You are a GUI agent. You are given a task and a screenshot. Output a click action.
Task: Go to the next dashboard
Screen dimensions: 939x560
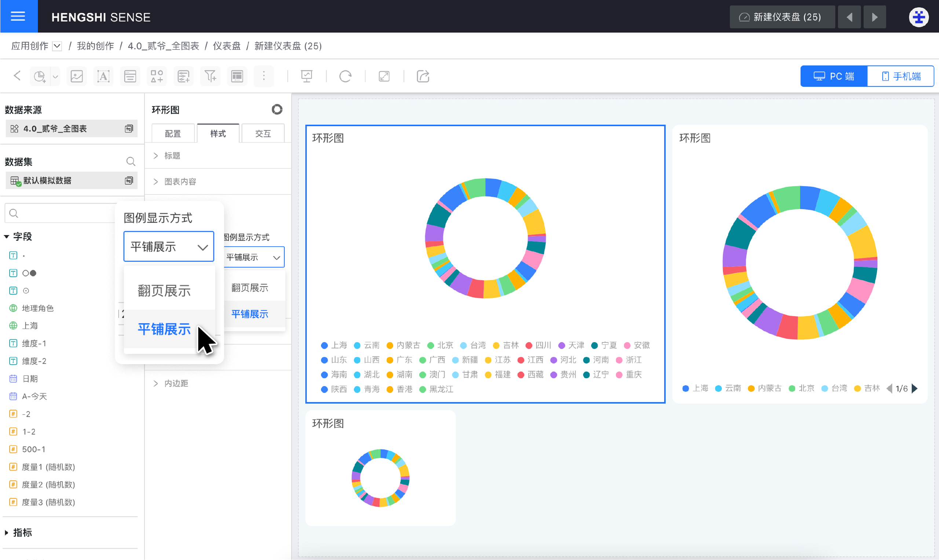pos(875,17)
